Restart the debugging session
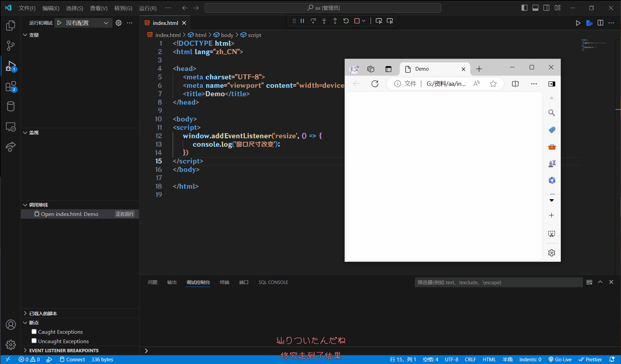 (x=346, y=21)
